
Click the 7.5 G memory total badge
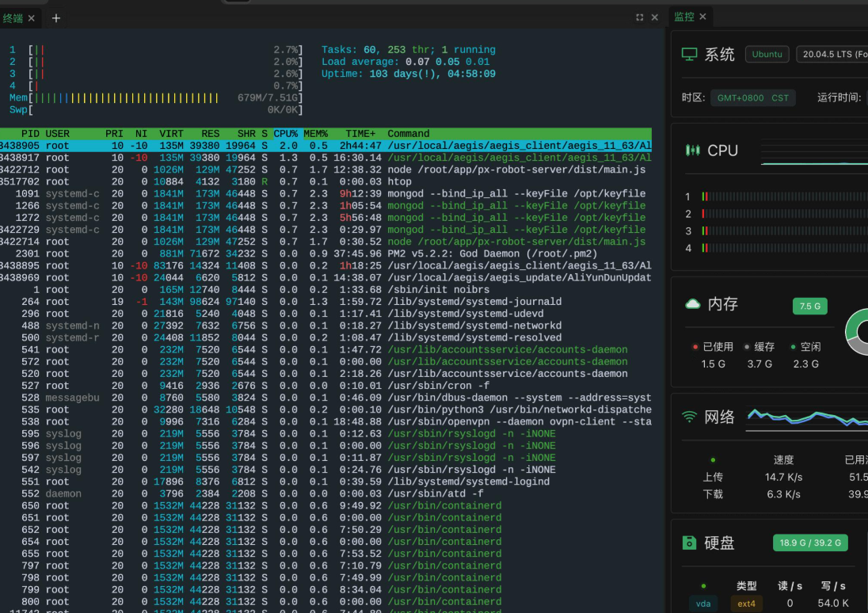(809, 306)
